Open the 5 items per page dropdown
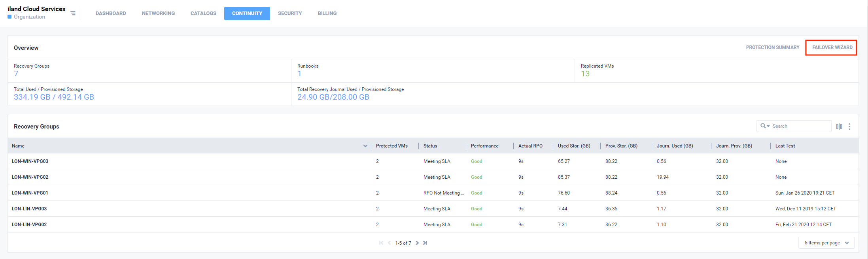The width and height of the screenshot is (868, 259). tap(826, 243)
